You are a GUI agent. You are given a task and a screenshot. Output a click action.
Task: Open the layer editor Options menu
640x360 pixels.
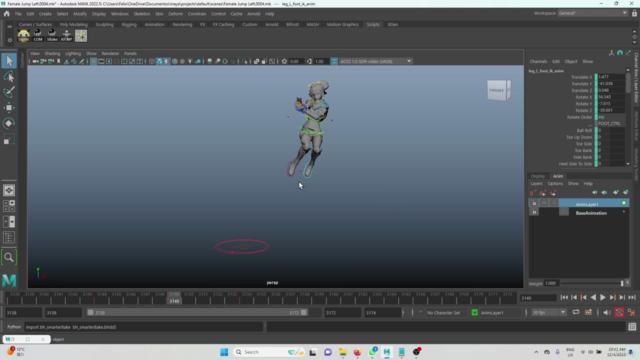coord(555,184)
